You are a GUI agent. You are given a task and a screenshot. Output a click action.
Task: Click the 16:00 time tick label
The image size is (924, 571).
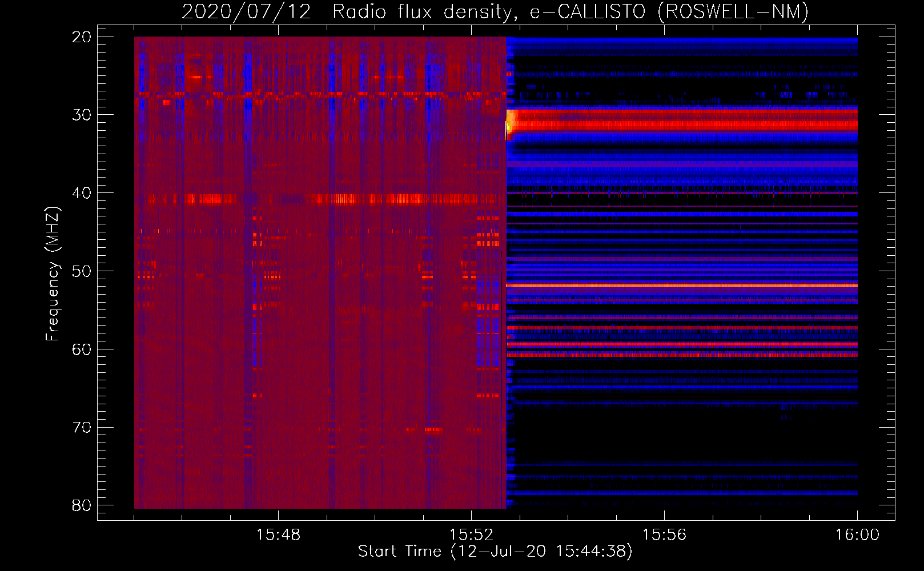pos(857,535)
